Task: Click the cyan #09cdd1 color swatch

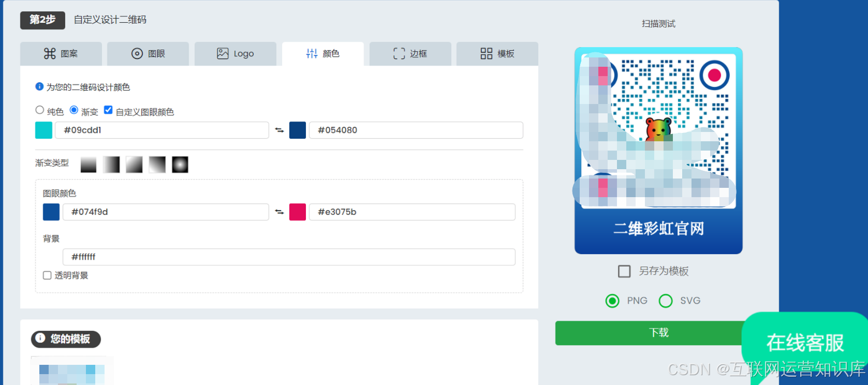Action: (43, 130)
